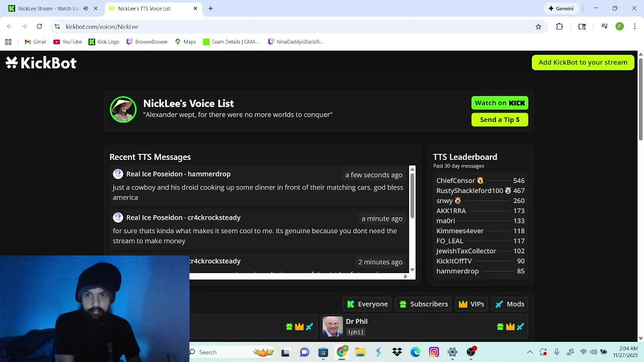Open the Chrome three-dot menu
Screen dimensions: 644x362
635,27
